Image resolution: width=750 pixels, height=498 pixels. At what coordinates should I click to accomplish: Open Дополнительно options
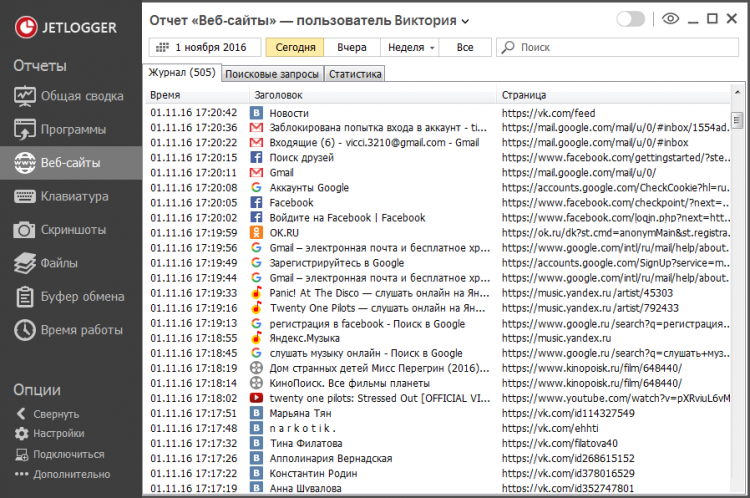(x=62, y=475)
